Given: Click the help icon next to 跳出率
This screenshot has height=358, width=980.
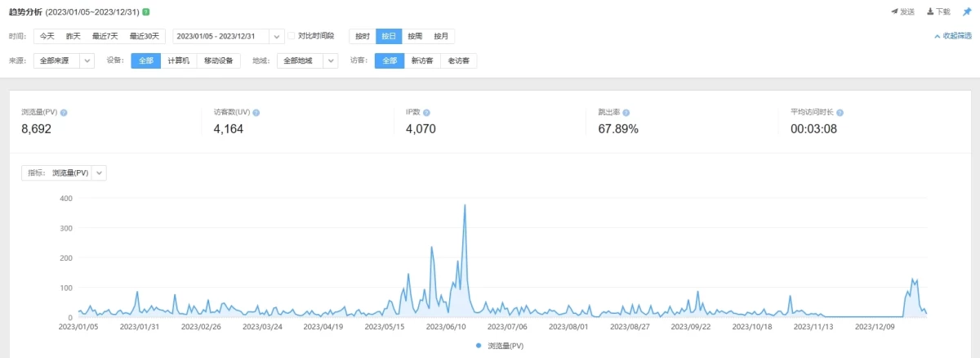Looking at the screenshot, I should click(x=626, y=113).
